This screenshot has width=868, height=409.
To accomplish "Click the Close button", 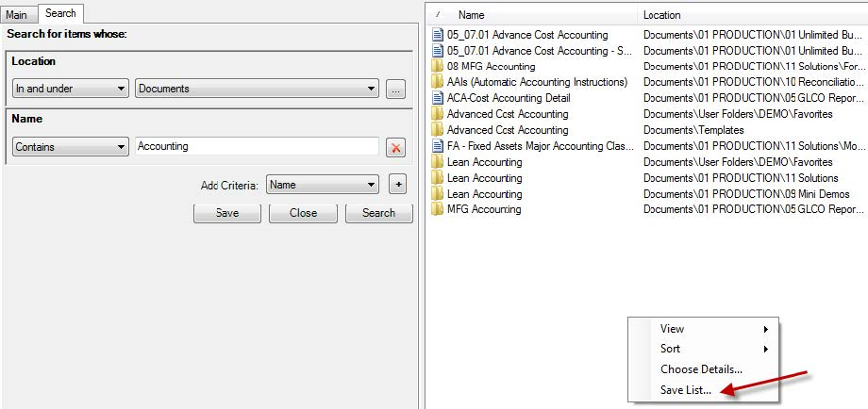I will (x=303, y=213).
